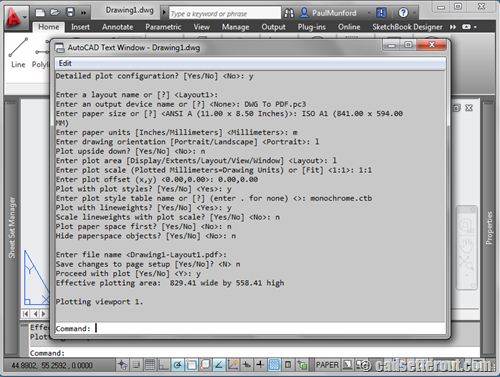
Task: Click the Open file icon in quick access toolbar
Action: [55, 13]
